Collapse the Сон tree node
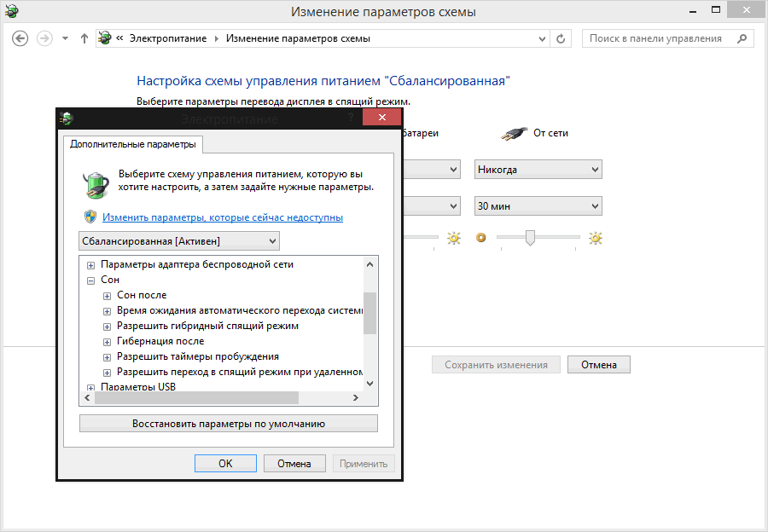The width and height of the screenshot is (768, 532). 91,280
